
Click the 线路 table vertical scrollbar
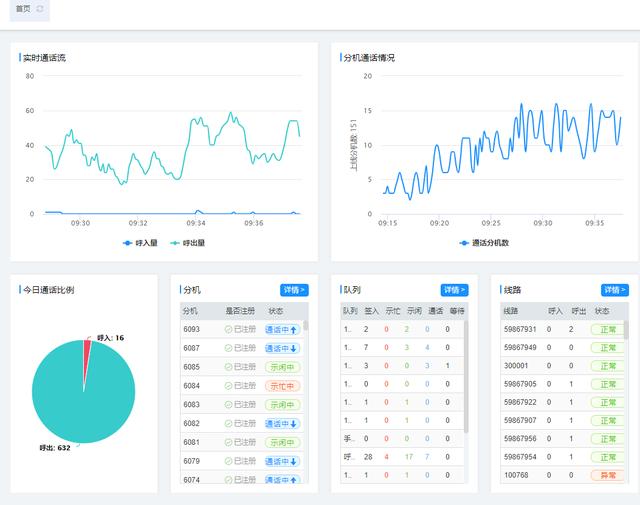click(x=626, y=329)
